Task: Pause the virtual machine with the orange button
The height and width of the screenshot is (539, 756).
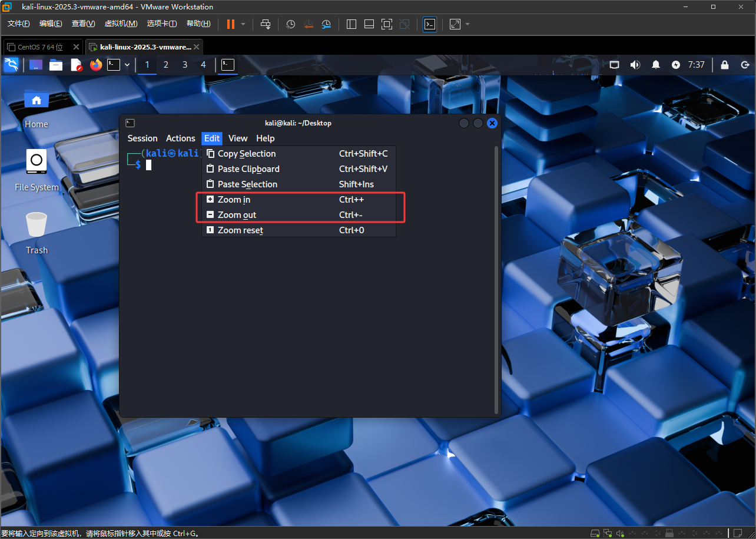Action: point(230,24)
